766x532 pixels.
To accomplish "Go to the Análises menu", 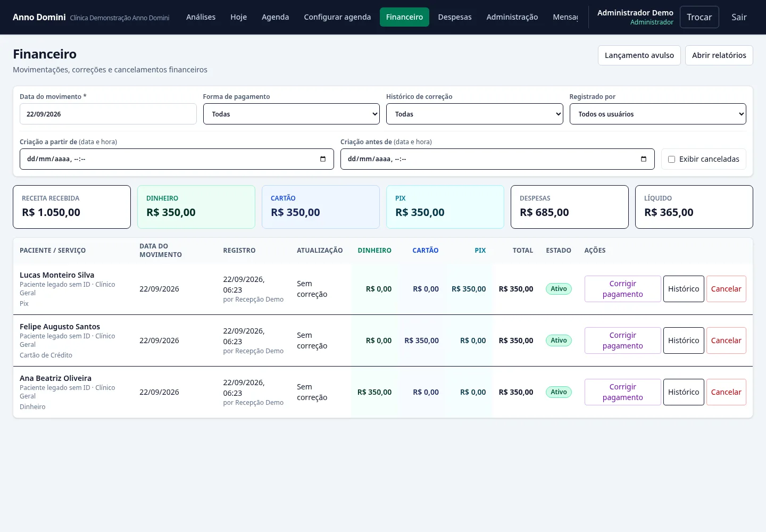I will pos(201,17).
